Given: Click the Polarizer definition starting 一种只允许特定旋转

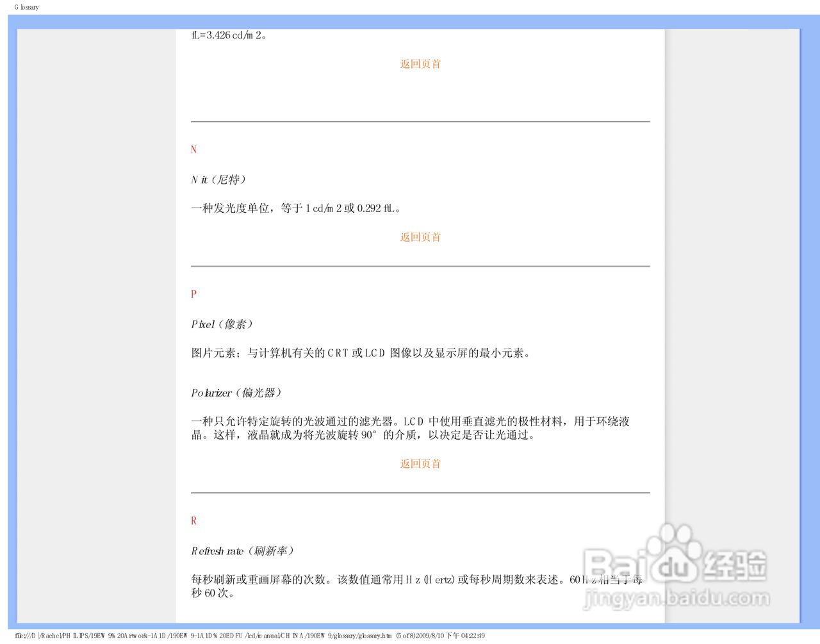Looking at the screenshot, I should click(411, 428).
